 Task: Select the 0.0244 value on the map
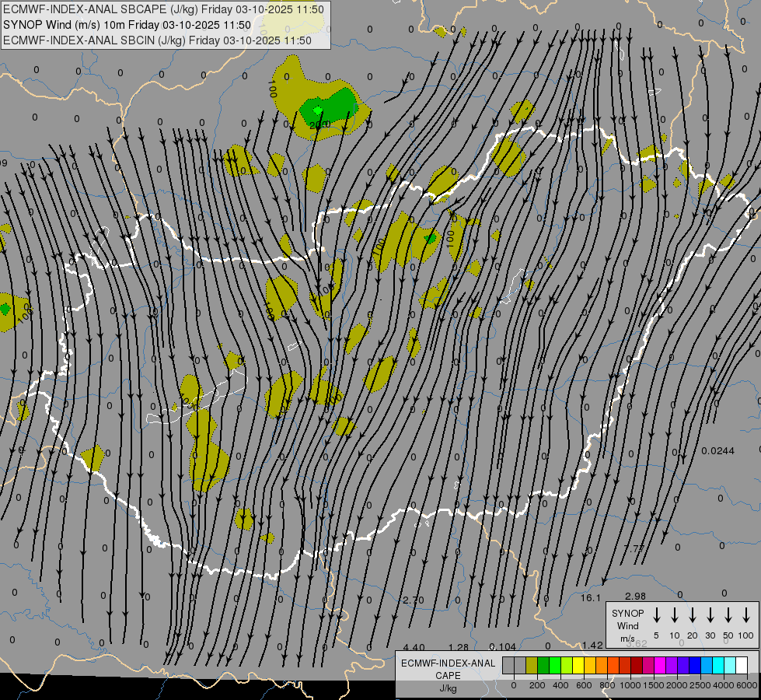717,451
